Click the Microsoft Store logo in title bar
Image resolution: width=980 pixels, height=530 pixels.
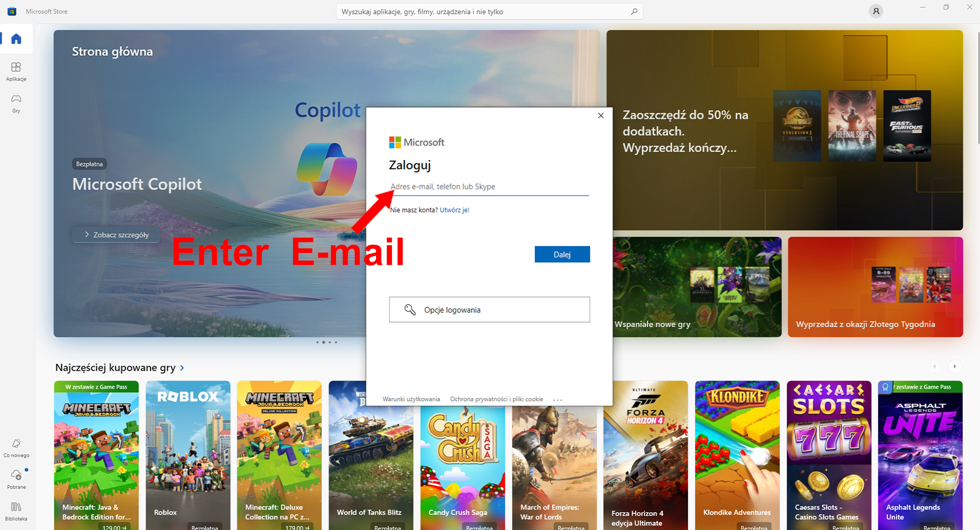(x=12, y=11)
